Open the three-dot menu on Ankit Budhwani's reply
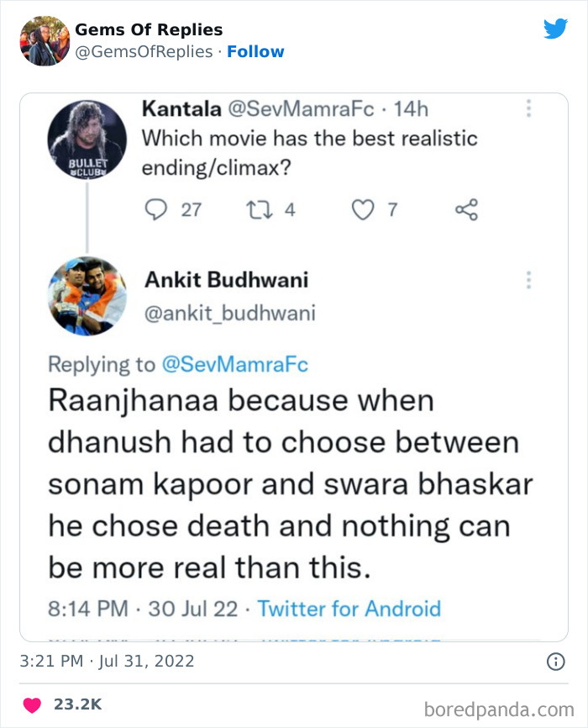The height and width of the screenshot is (728, 588). [528, 279]
